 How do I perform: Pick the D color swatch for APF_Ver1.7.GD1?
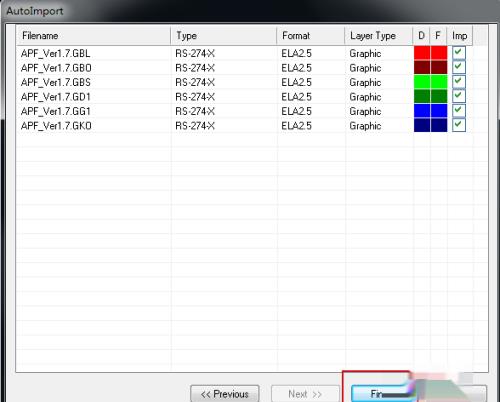[422, 96]
